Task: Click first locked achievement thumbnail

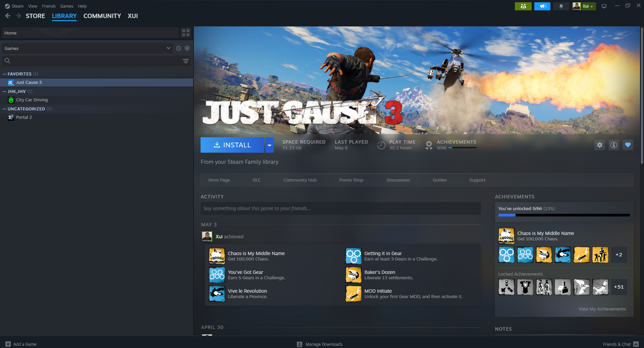Action: click(x=506, y=287)
